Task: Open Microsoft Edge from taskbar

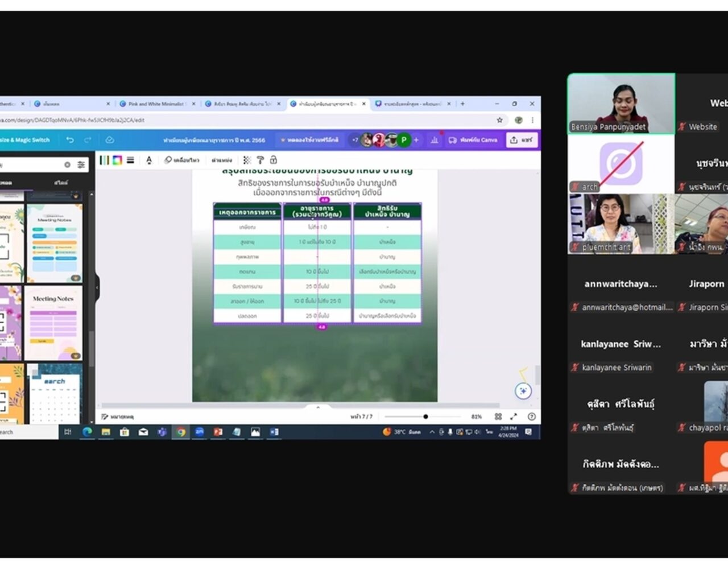Action: (x=87, y=432)
